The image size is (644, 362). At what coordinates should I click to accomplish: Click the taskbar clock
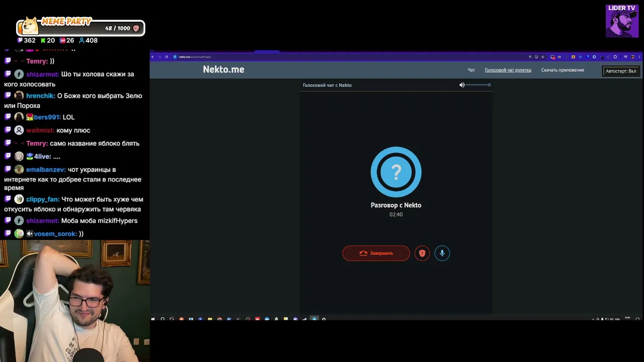[627, 318]
